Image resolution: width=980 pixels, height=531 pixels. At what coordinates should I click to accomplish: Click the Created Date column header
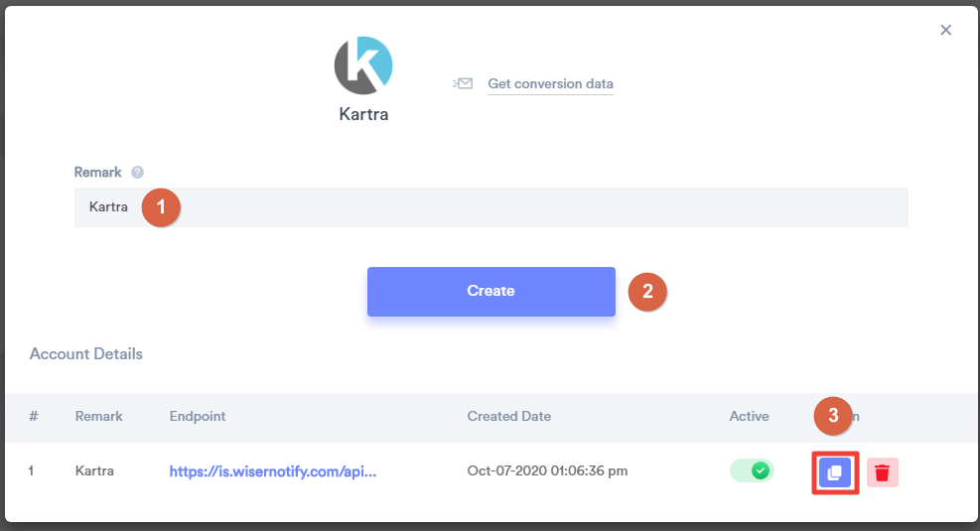[x=508, y=416]
